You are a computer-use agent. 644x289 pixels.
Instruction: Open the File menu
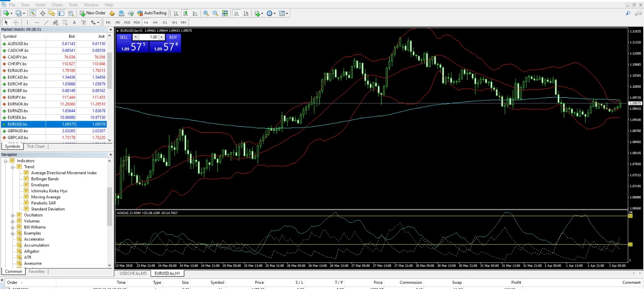coord(12,5)
